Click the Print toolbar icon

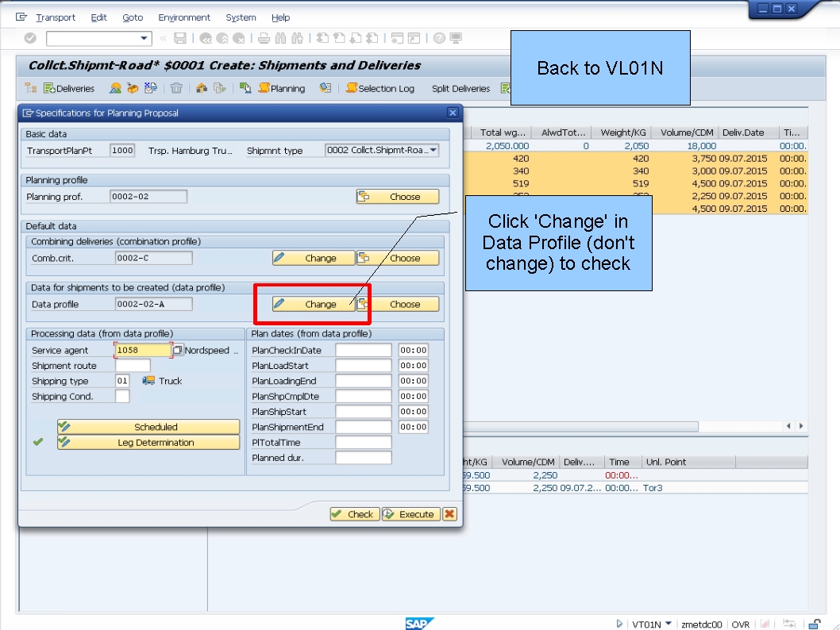coord(264,37)
